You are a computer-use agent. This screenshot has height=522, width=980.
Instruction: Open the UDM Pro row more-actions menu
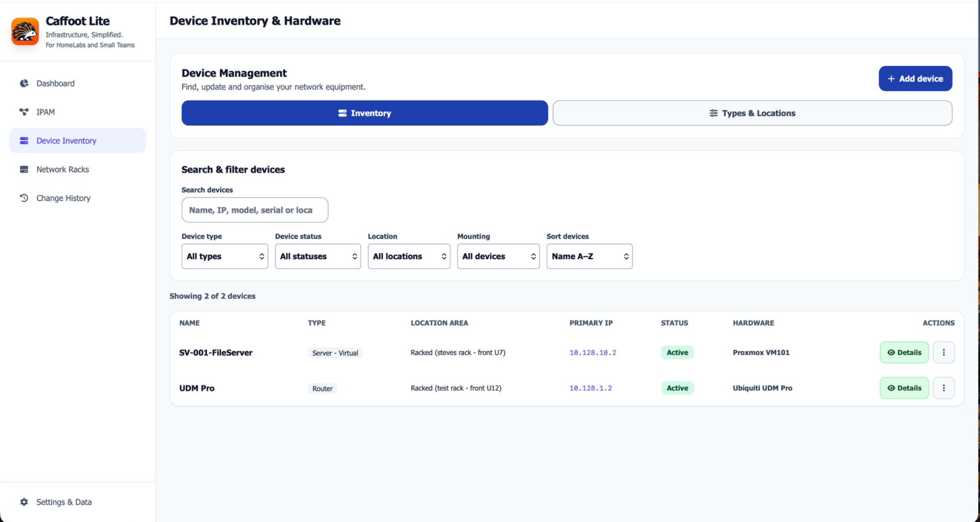[x=944, y=388]
